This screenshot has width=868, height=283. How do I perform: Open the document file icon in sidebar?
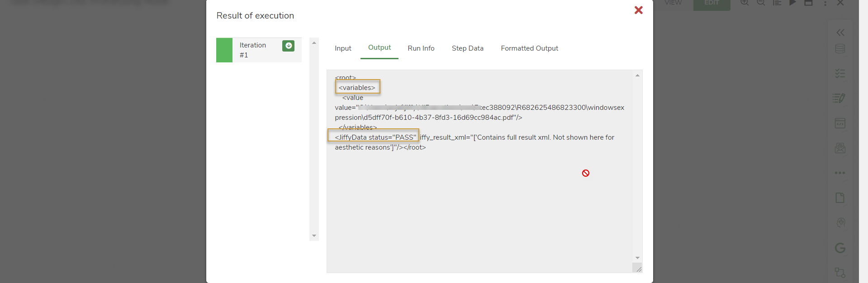840,198
